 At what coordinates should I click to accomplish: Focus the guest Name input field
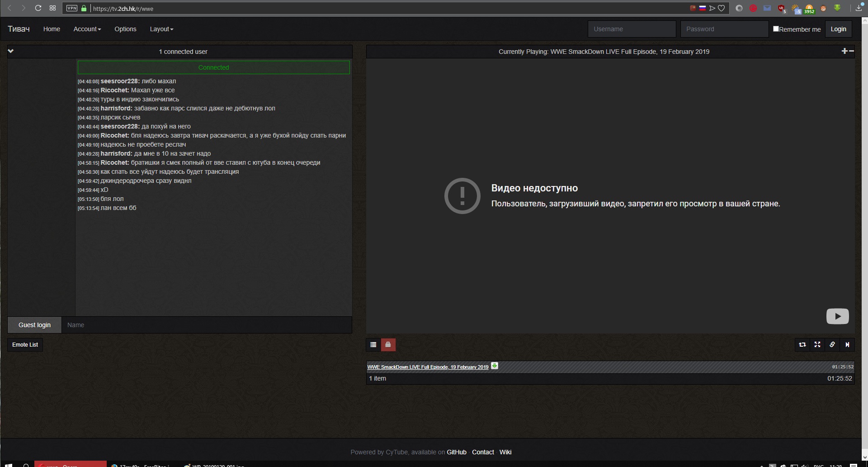tap(207, 325)
